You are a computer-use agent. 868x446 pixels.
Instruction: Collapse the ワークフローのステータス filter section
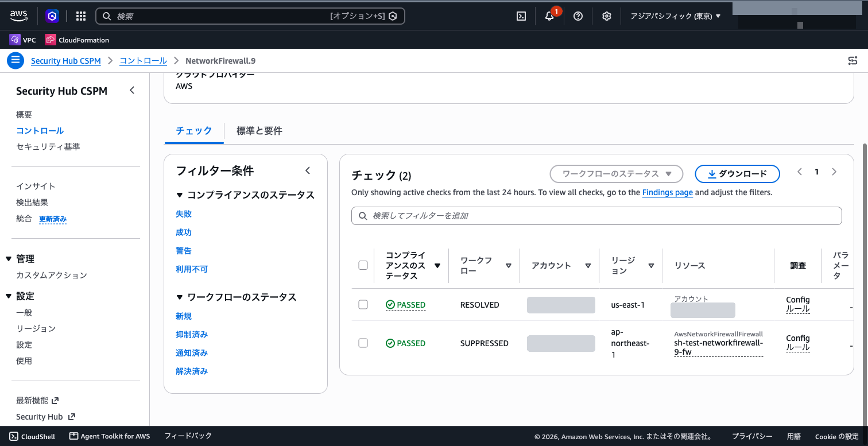(x=179, y=297)
